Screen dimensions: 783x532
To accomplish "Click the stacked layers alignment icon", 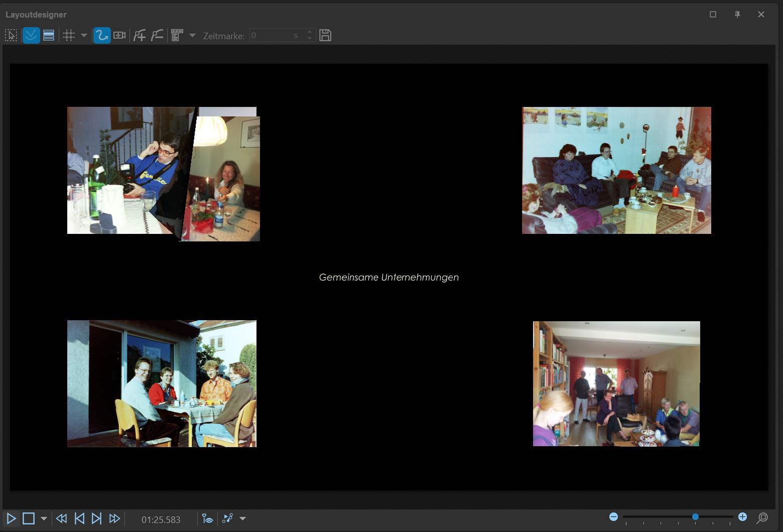I will (x=49, y=35).
